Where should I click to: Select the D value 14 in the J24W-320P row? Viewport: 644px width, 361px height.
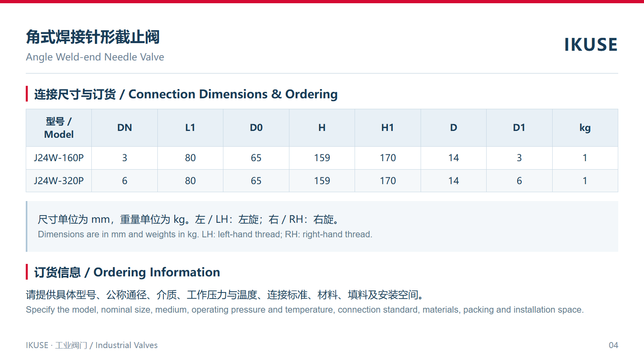click(454, 181)
